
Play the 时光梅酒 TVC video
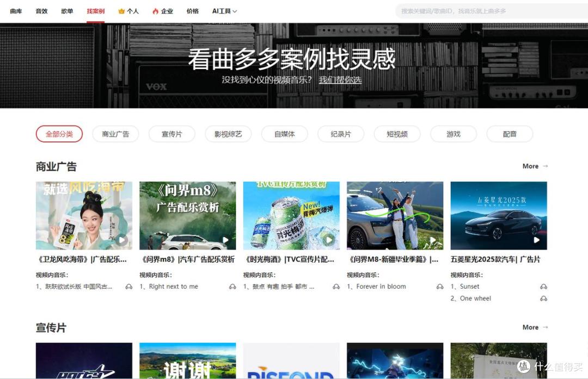[x=291, y=216]
